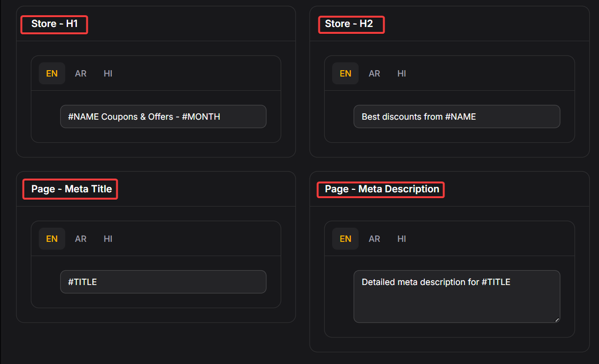599x364 pixels.
Task: Click the 'Page - Meta Title' card heading
Action: (72, 189)
